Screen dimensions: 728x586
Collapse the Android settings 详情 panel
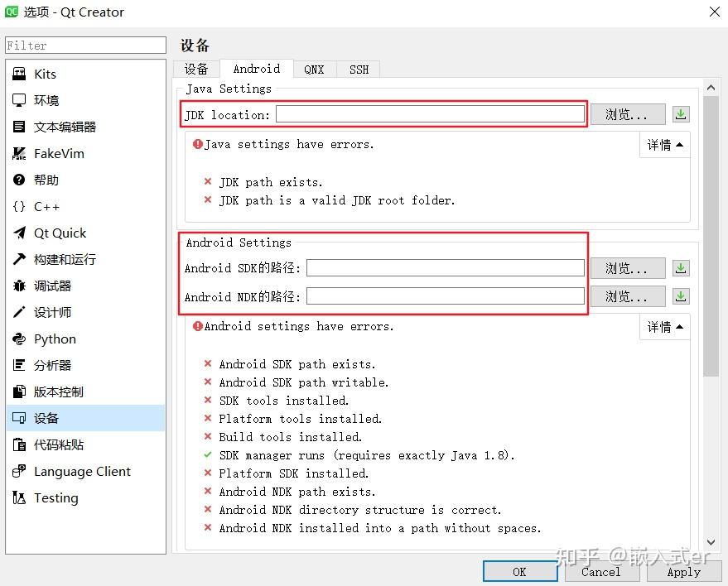click(x=664, y=327)
